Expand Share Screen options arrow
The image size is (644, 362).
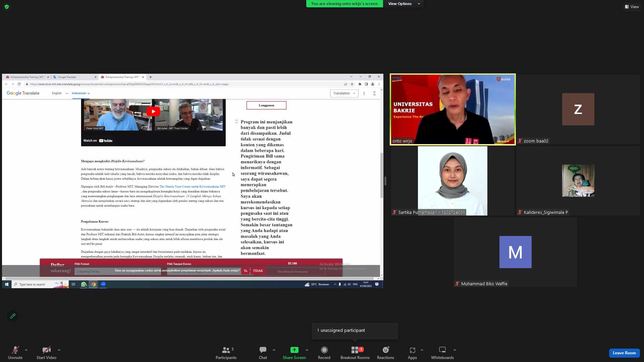click(307, 350)
